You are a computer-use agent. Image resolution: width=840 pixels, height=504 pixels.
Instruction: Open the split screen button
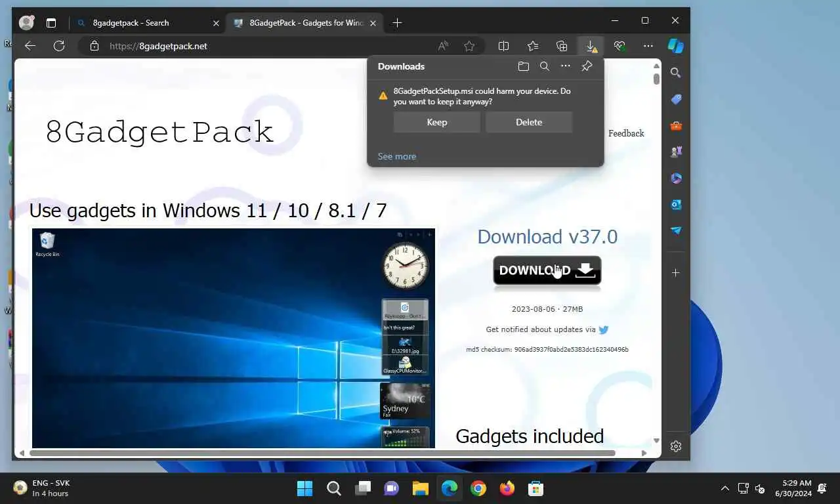tap(504, 46)
